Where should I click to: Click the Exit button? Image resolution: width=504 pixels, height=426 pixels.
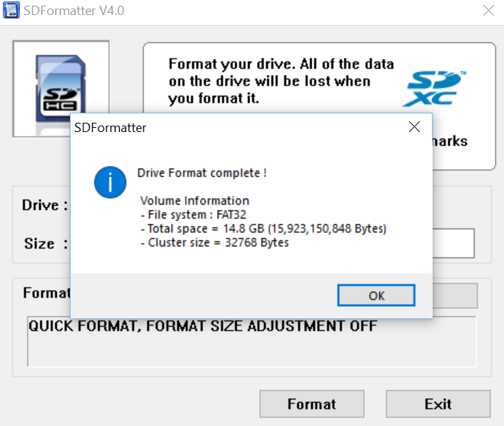[x=438, y=404]
